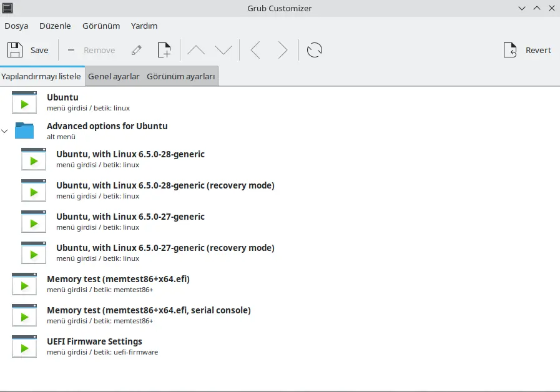Select the Linux 6.5.0-27-generic (recovery mode) title
The height and width of the screenshot is (392, 560).
165,248
